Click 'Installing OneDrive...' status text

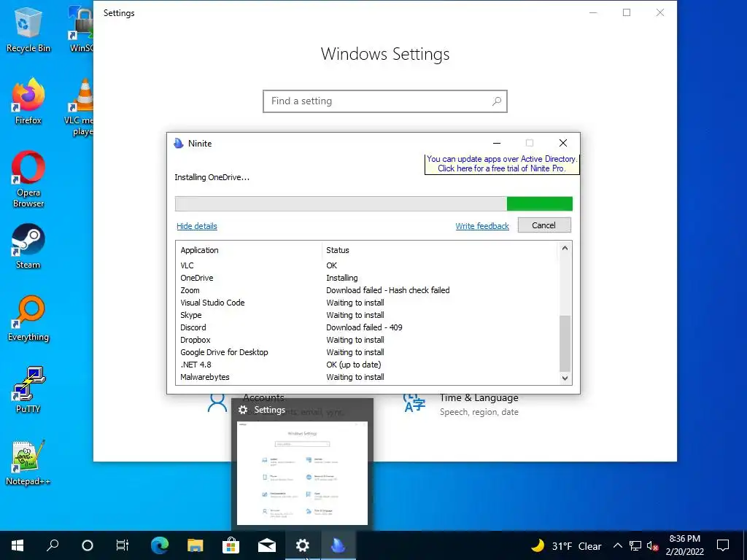pos(212,177)
